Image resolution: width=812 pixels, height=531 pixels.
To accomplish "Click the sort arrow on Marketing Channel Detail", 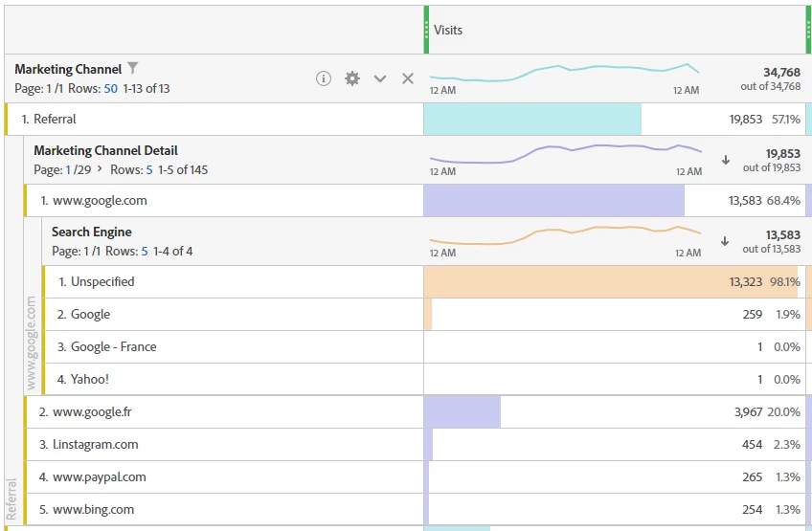I will coord(726,160).
